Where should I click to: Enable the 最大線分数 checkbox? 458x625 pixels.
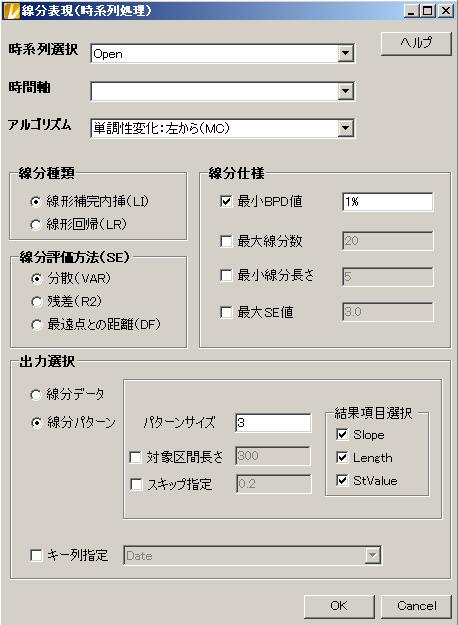226,241
